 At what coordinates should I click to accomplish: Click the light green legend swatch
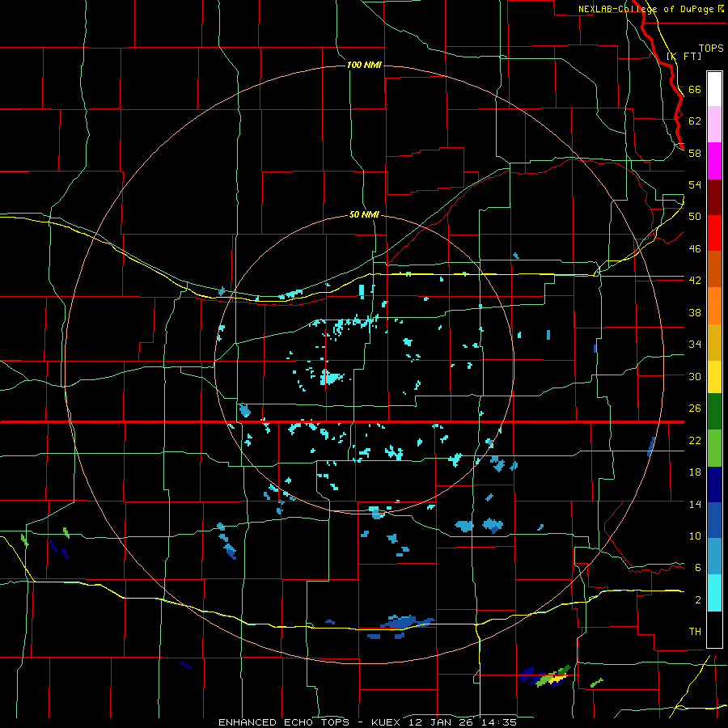coord(714,448)
